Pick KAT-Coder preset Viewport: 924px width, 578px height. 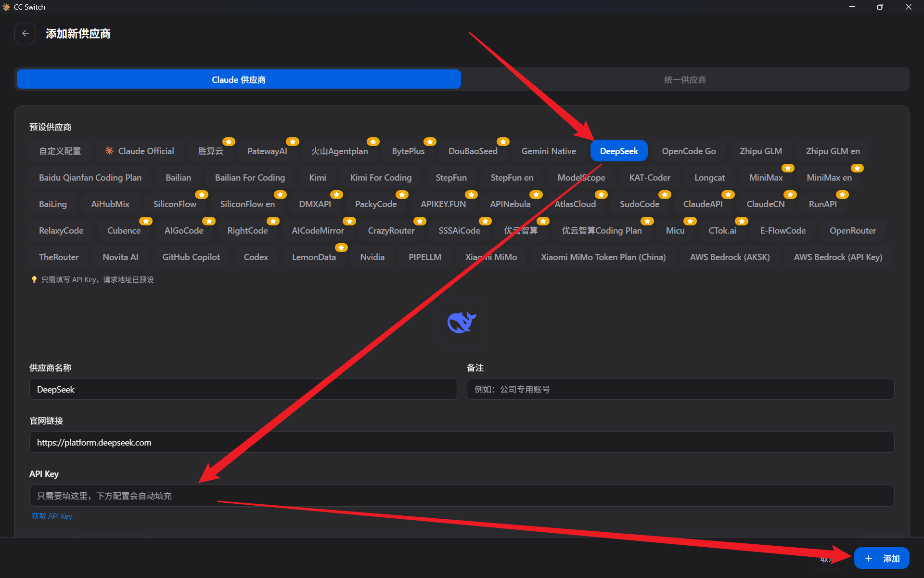[650, 177]
